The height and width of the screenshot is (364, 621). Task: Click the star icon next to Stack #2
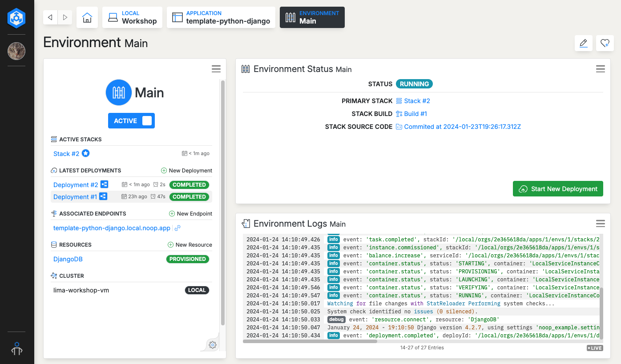tap(85, 153)
